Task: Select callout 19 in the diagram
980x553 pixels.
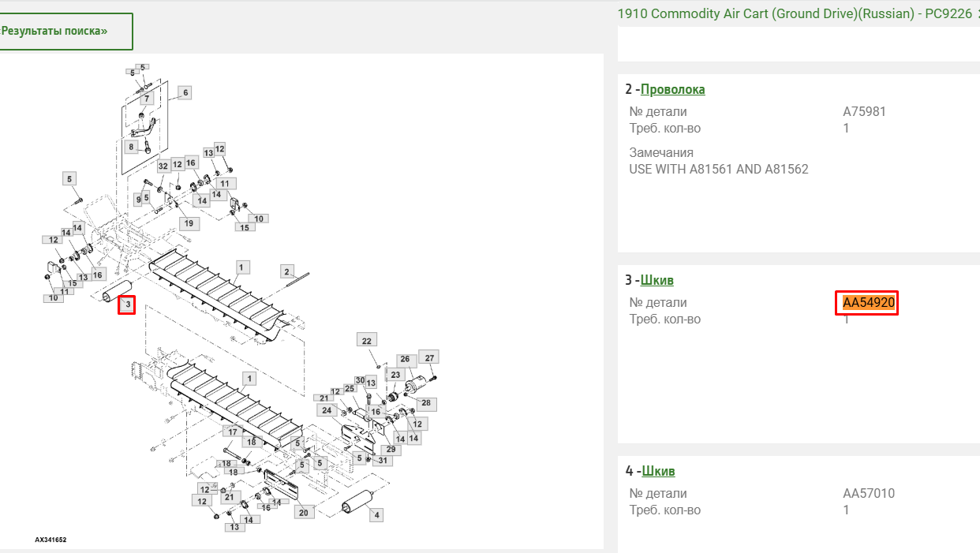Action: 189,223
